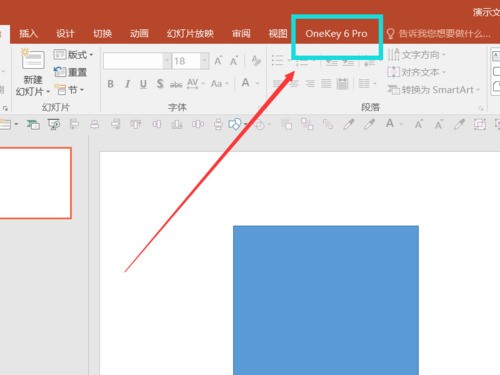The image size is (500, 375).
Task: Expand the font color dropdown arrow
Action: [x=257, y=83]
